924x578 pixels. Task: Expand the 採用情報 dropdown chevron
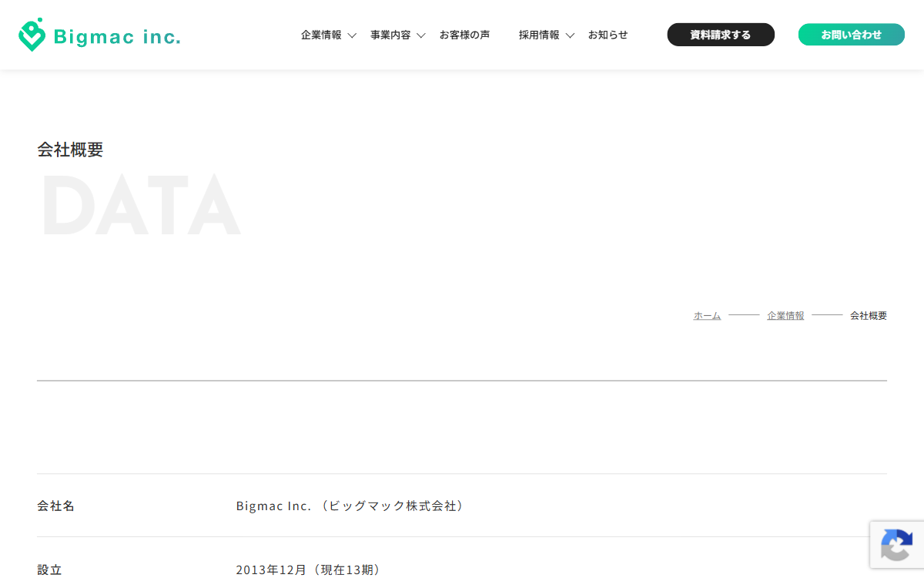coord(570,35)
